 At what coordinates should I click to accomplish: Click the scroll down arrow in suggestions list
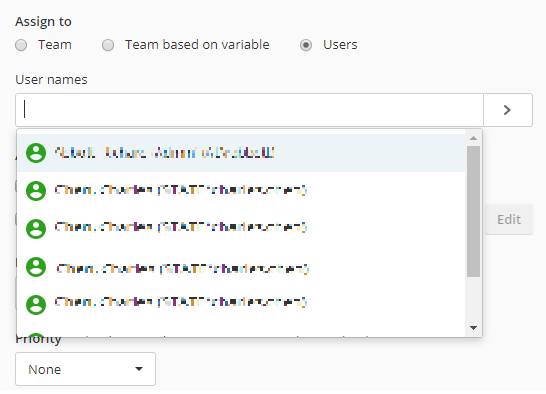coord(473,328)
